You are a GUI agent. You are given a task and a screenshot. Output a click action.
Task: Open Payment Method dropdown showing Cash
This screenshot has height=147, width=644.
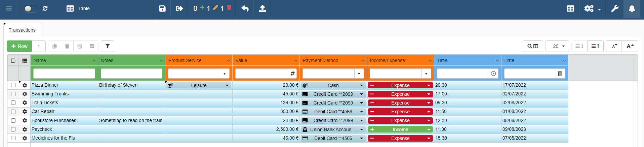click(x=361, y=85)
